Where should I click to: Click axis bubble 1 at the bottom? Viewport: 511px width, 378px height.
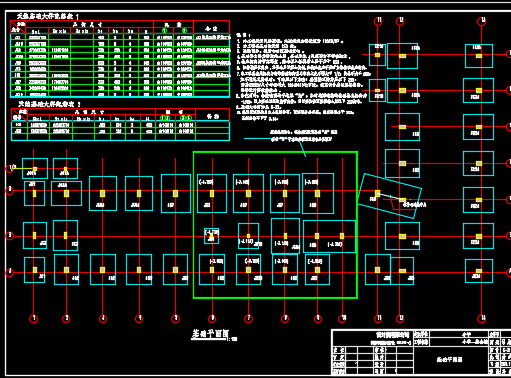(x=34, y=319)
